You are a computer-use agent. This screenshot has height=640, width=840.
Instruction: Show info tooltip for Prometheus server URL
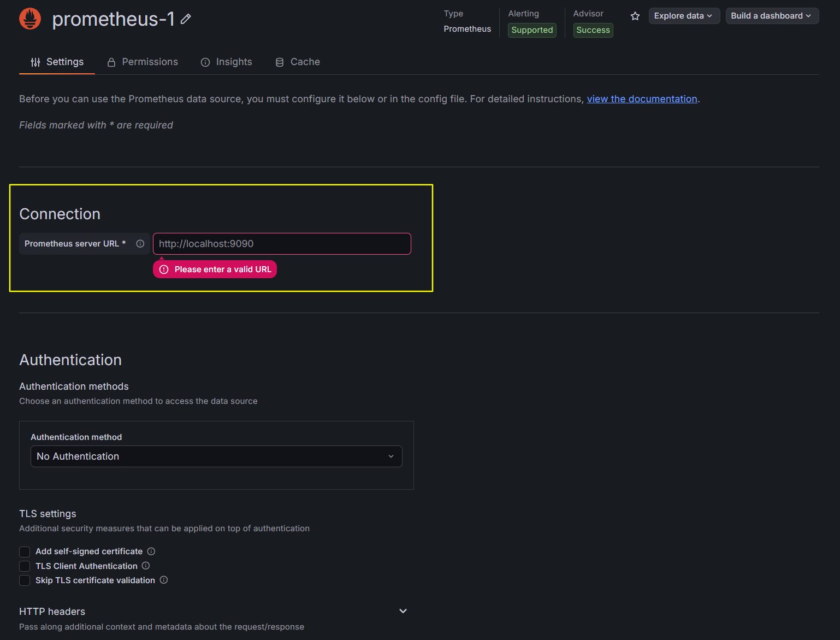point(140,244)
